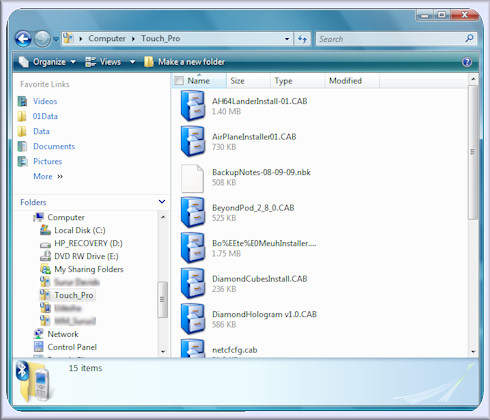Toggle the select-all checkbox in header
This screenshot has width=490, height=420.
[179, 81]
